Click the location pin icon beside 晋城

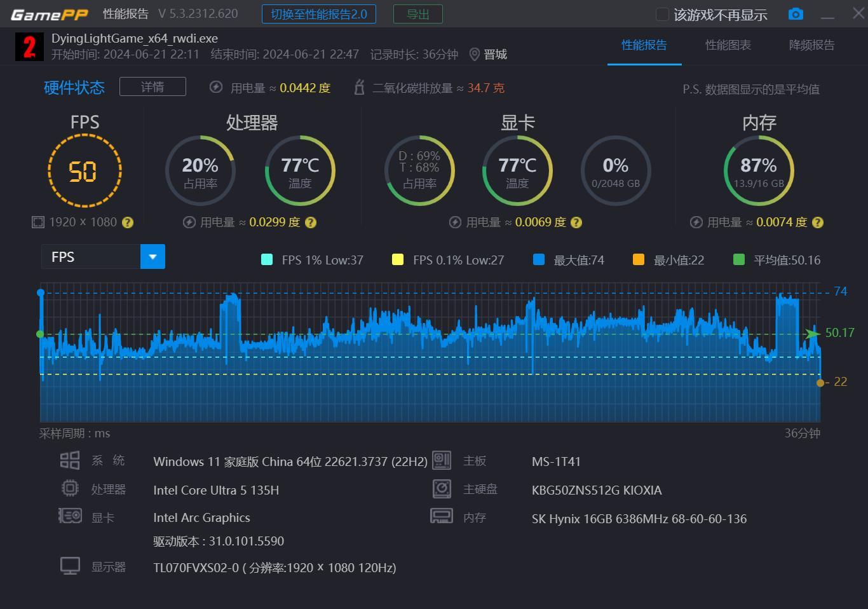tap(474, 55)
